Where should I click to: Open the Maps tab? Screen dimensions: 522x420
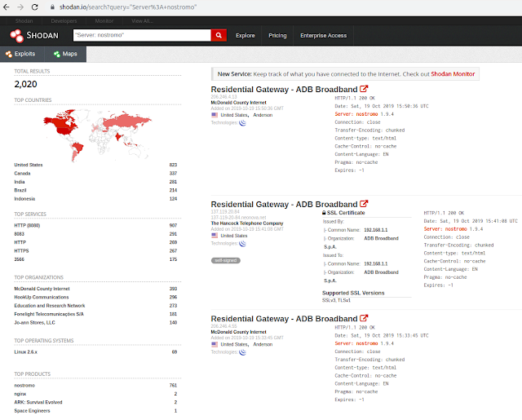[x=65, y=54]
